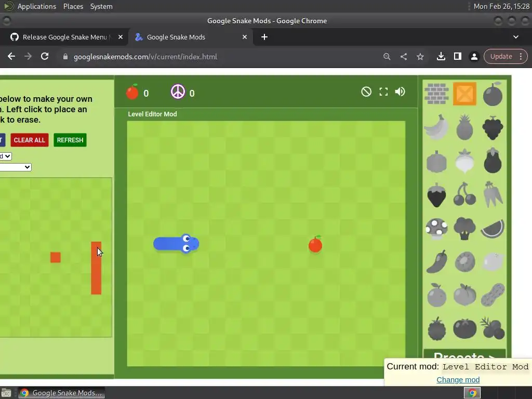Open Chrome's three-dot menu
The image size is (532, 399).
(521, 57)
